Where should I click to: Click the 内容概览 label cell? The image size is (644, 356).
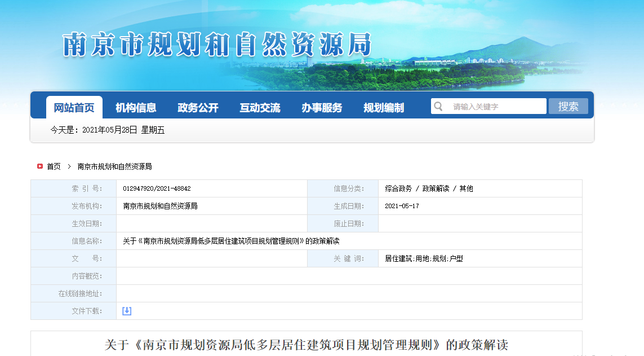(73, 276)
